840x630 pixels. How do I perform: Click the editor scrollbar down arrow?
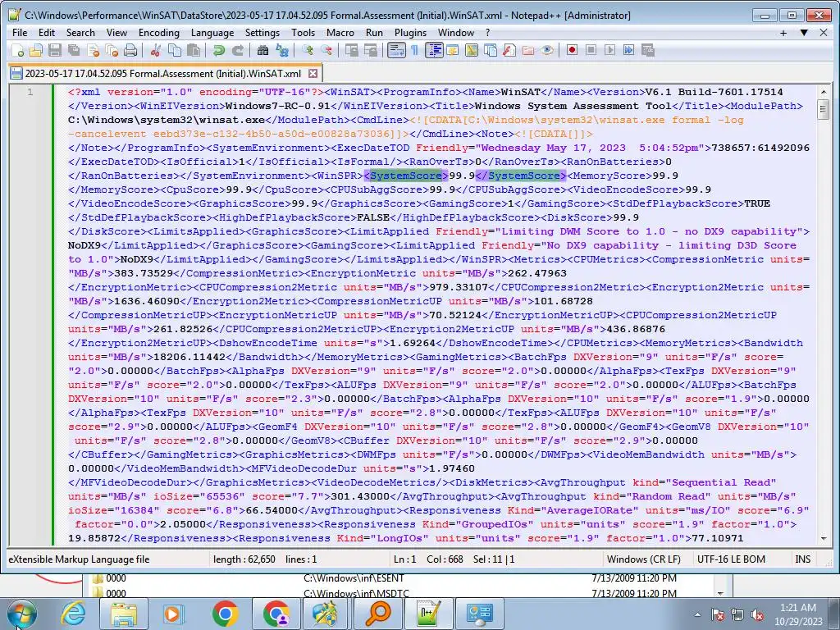pos(824,538)
